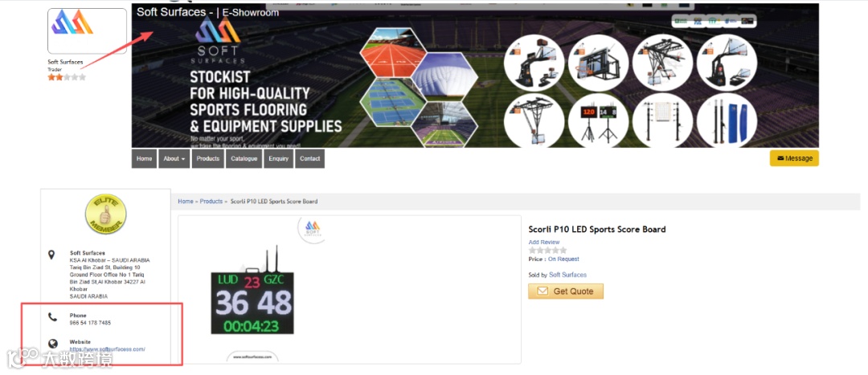Click the Elite Member badge icon
Image resolution: width=868 pixels, height=375 pixels.
tap(106, 214)
